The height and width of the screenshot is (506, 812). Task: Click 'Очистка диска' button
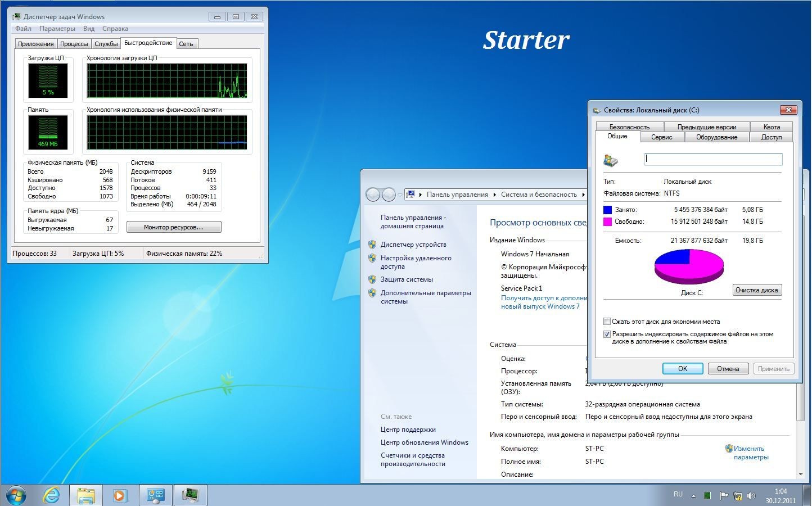pos(757,290)
